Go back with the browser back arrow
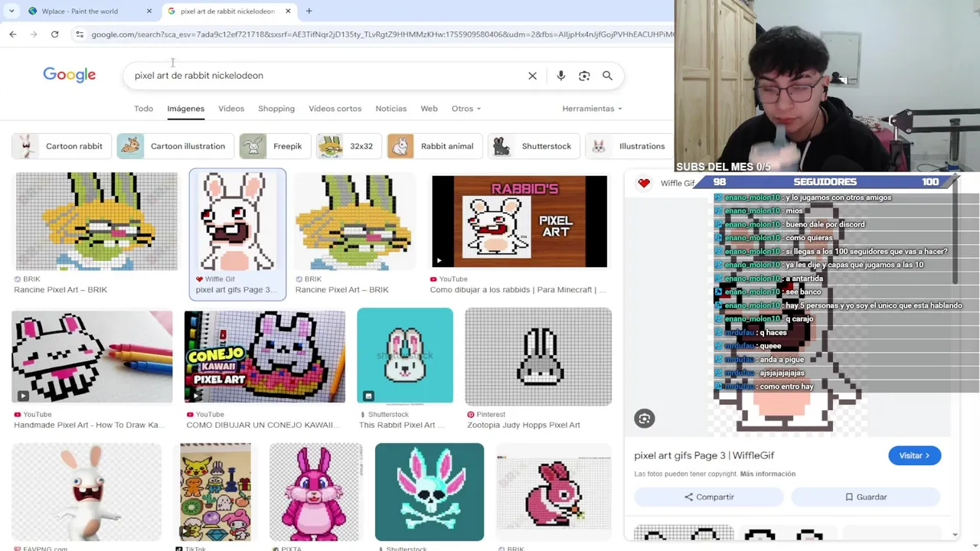 pos(13,34)
